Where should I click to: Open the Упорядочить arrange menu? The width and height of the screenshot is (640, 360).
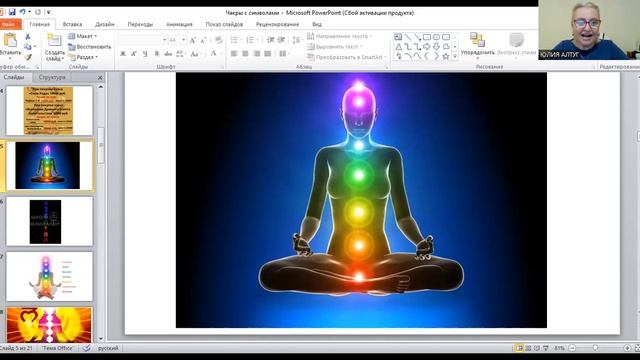click(x=477, y=45)
